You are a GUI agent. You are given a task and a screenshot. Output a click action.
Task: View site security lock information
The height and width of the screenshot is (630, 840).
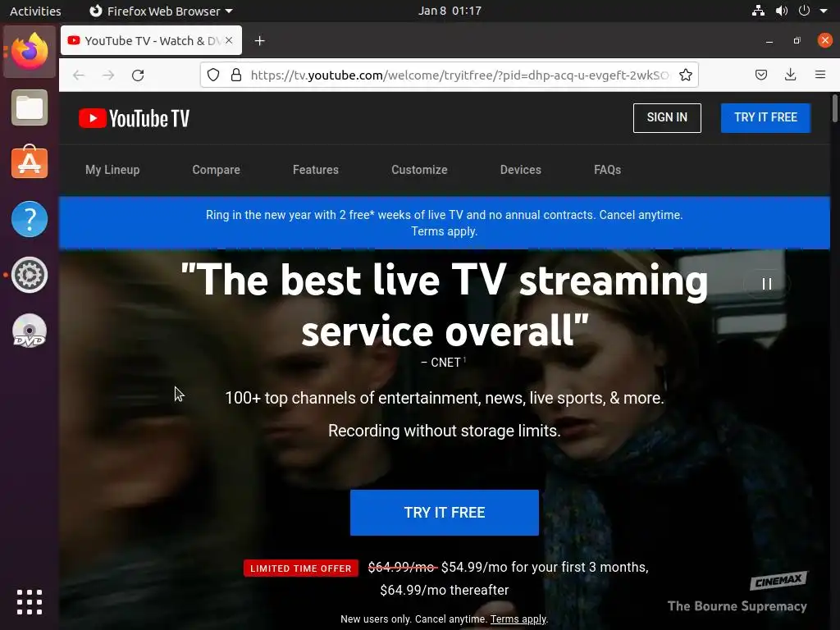[x=235, y=75]
